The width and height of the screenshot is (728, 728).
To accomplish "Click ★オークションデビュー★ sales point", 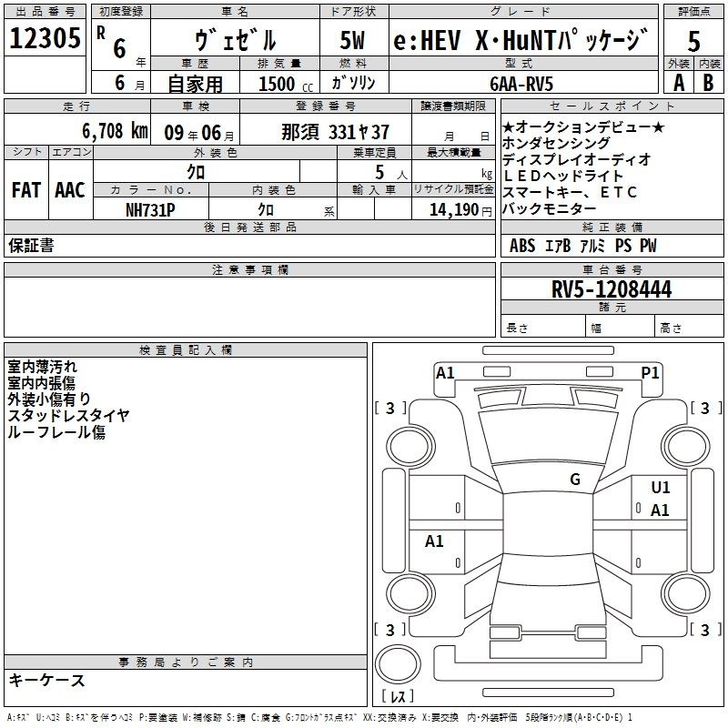I will [x=583, y=126].
